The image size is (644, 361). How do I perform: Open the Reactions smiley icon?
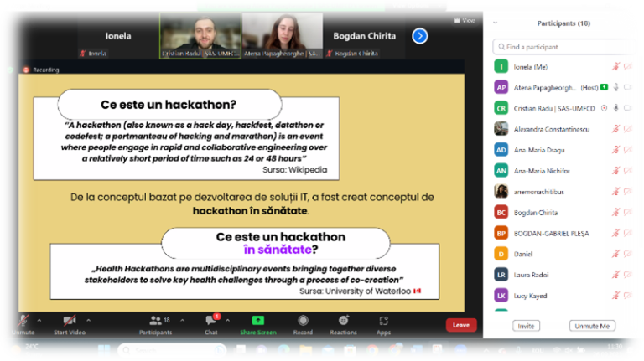pos(343,320)
